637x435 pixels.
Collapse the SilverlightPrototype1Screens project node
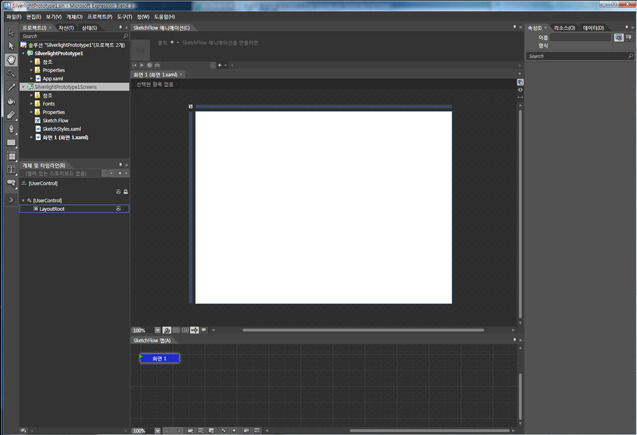coord(24,87)
